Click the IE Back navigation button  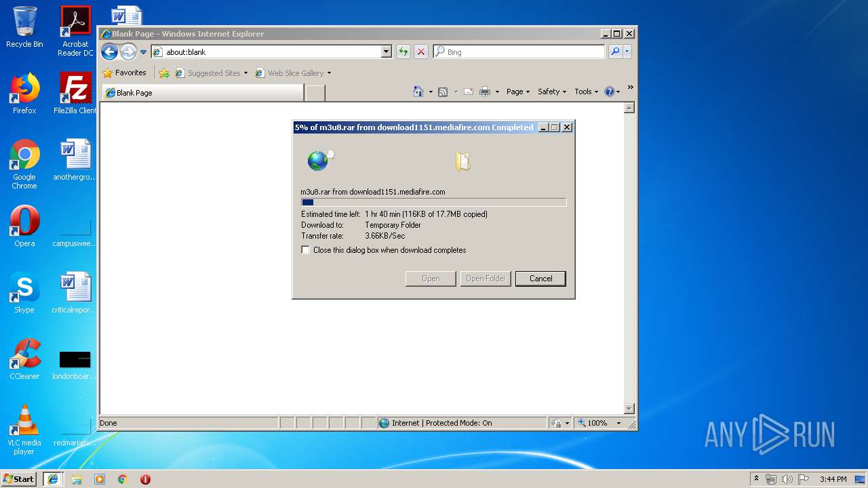(x=109, y=52)
